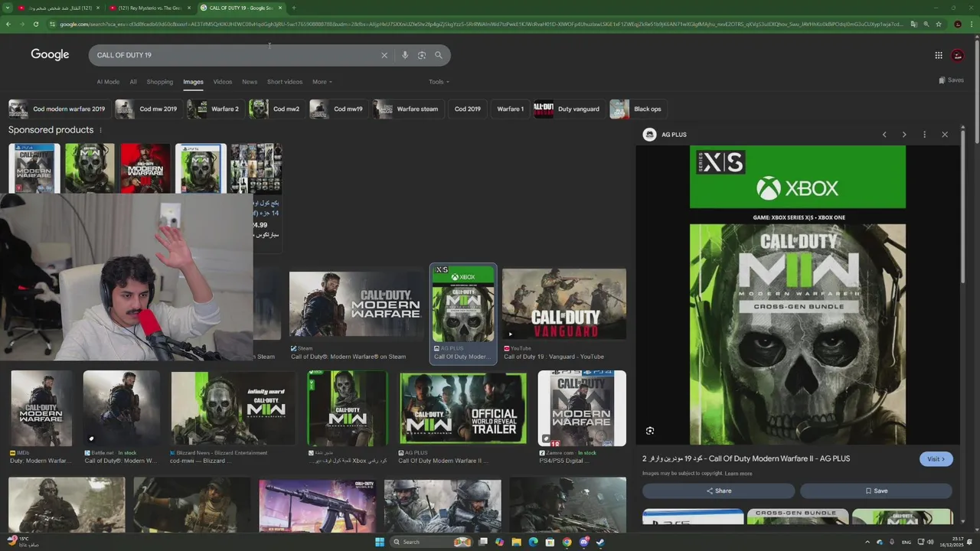Open three-dot options in image preview panel
Viewport: 980px width, 551px height.
[x=924, y=135]
